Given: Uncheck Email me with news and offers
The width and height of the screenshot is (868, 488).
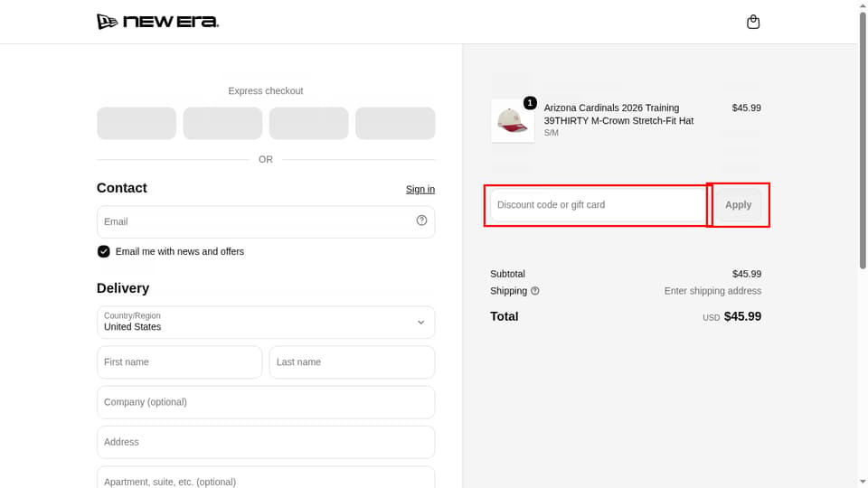Looking at the screenshot, I should click(x=103, y=251).
